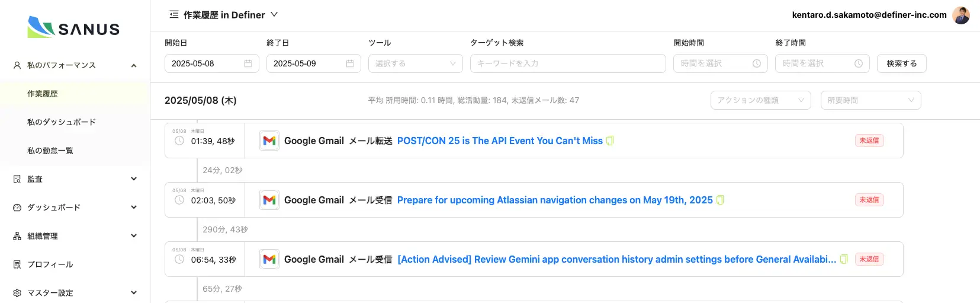The width and height of the screenshot is (980, 303).
Task: Select 私の勤怠一覧 from the sidebar
Action: (50, 151)
